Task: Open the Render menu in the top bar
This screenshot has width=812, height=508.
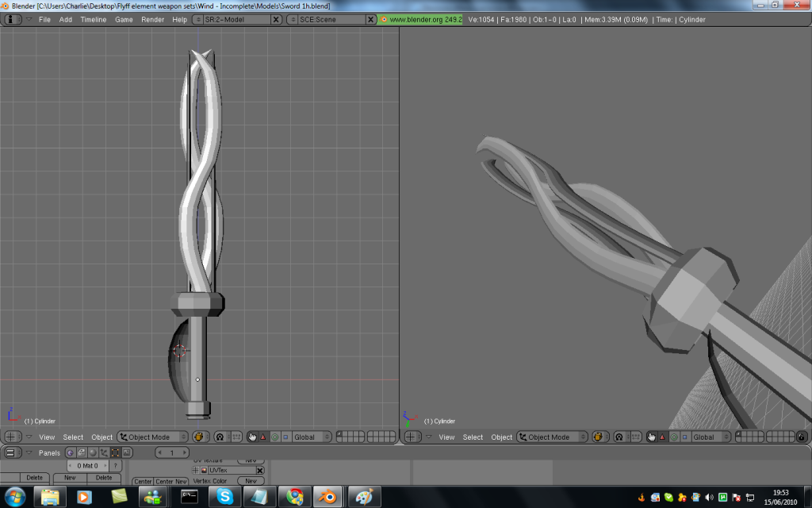Action: 152,19
